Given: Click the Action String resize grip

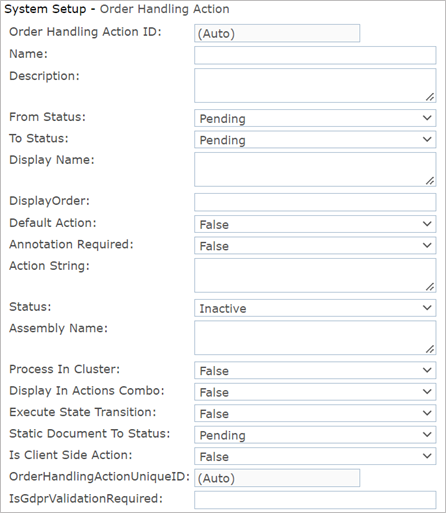Looking at the screenshot, I should (430, 287).
